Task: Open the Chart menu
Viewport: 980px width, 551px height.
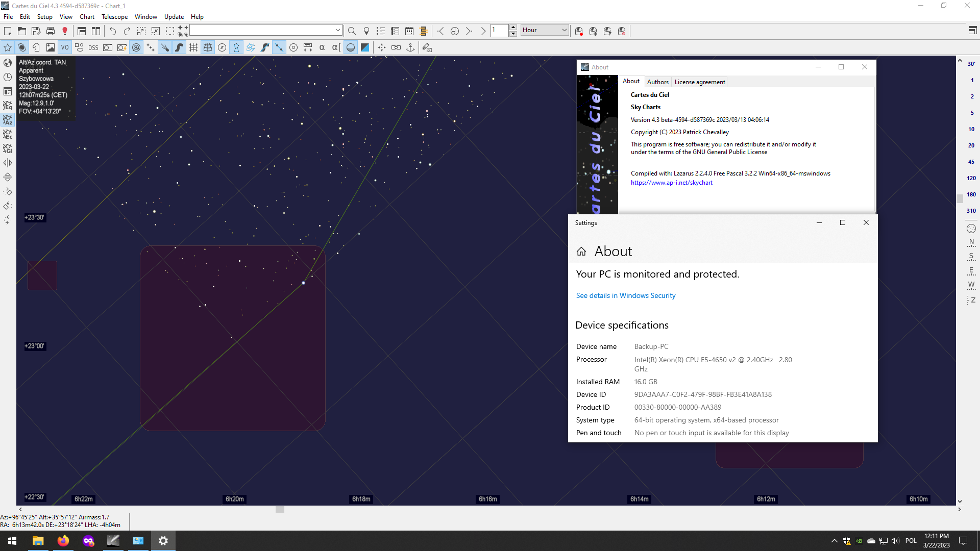Action: (x=87, y=17)
